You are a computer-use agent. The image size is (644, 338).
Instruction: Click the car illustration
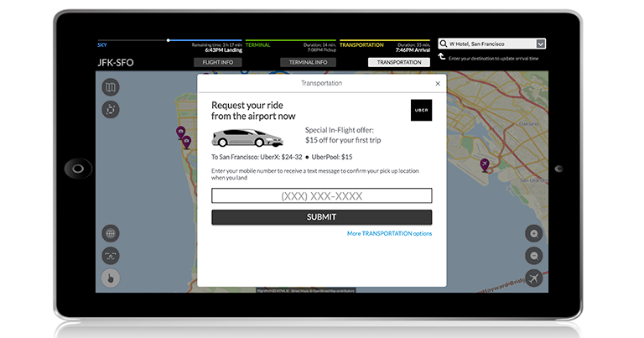pos(247,138)
